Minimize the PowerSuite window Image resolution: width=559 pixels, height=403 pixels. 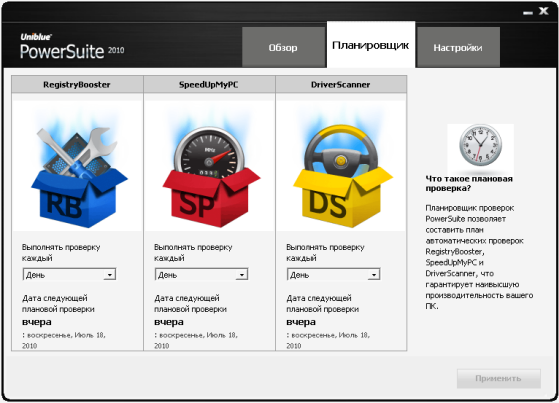[528, 12]
